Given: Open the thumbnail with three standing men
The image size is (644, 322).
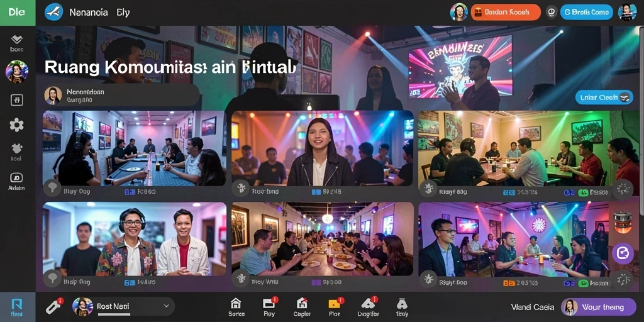Looking at the screenshot, I should [x=135, y=239].
